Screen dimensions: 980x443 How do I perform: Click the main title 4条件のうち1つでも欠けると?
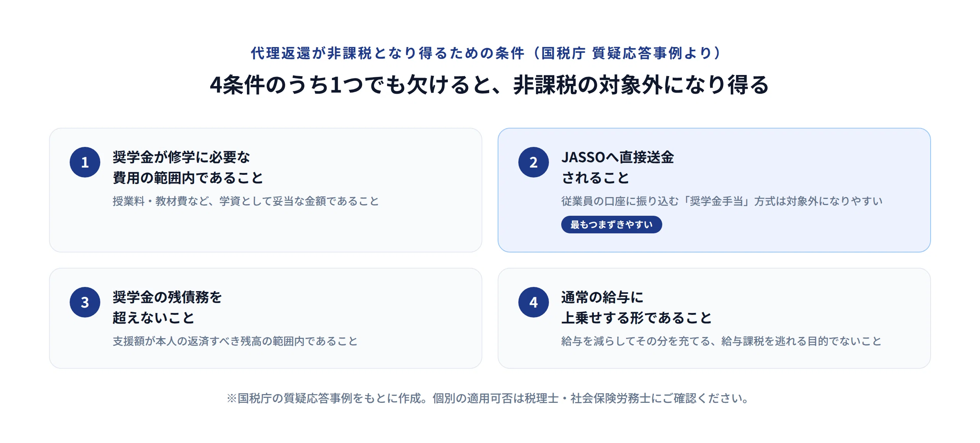pos(490,85)
